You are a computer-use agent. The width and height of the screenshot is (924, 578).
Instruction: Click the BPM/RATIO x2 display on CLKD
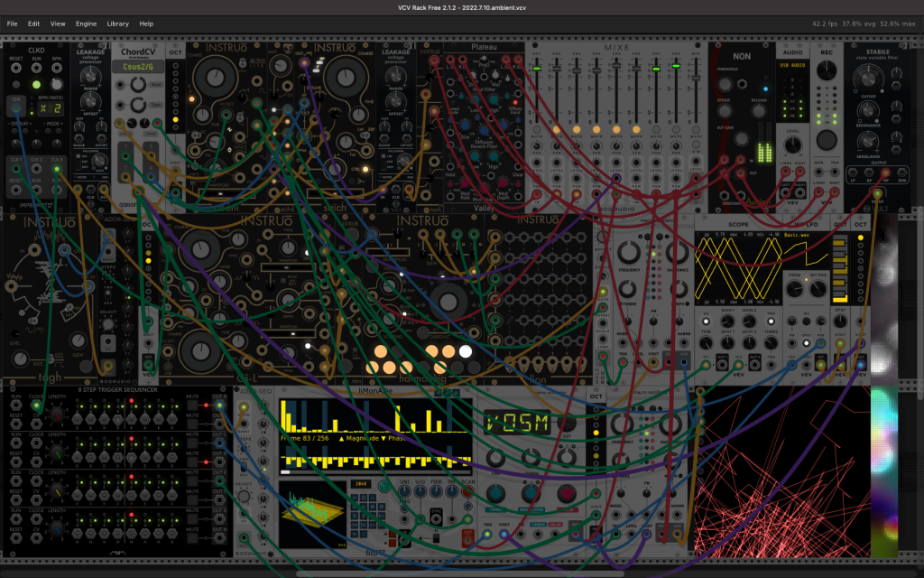[x=51, y=108]
